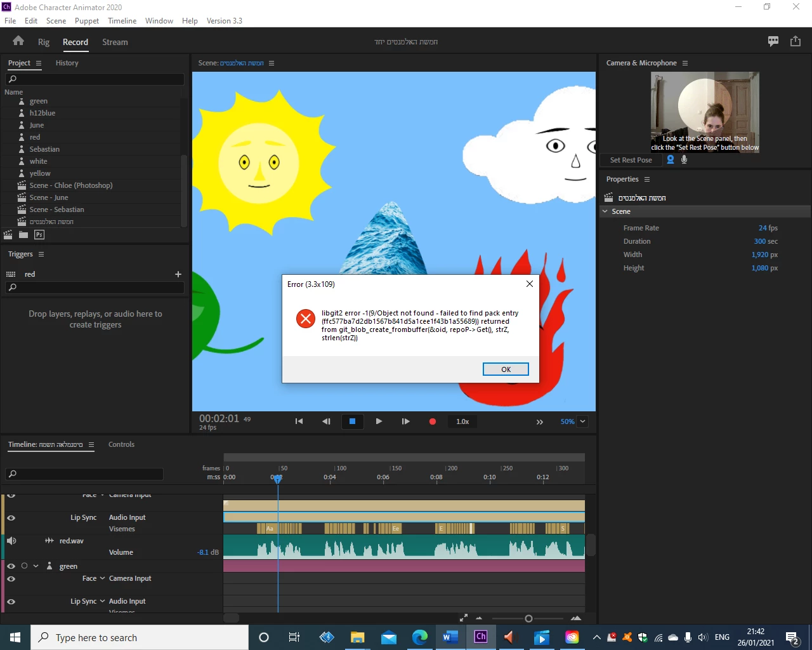Switch to the Rig workspace
Viewport: 812px width, 650px height.
[44, 42]
